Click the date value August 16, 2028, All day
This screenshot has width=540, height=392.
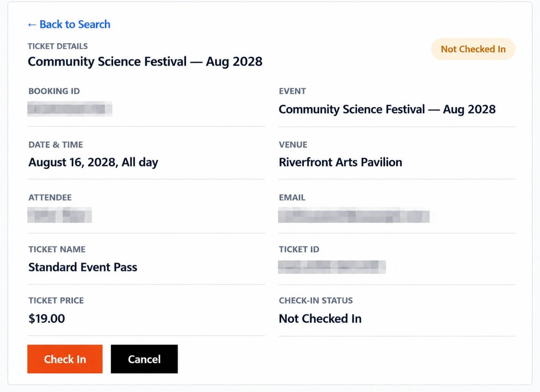pos(93,162)
